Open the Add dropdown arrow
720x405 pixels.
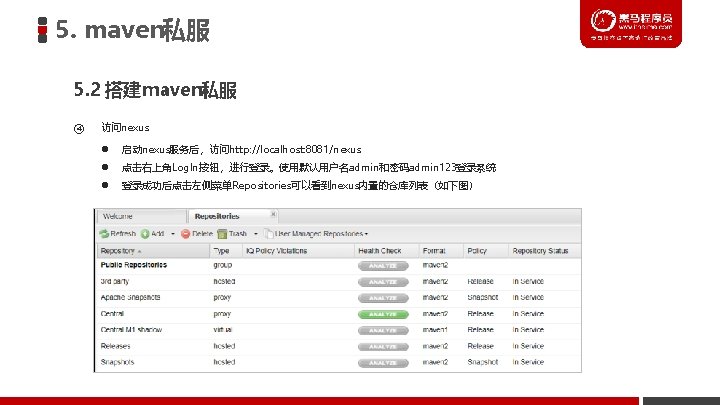[173, 234]
